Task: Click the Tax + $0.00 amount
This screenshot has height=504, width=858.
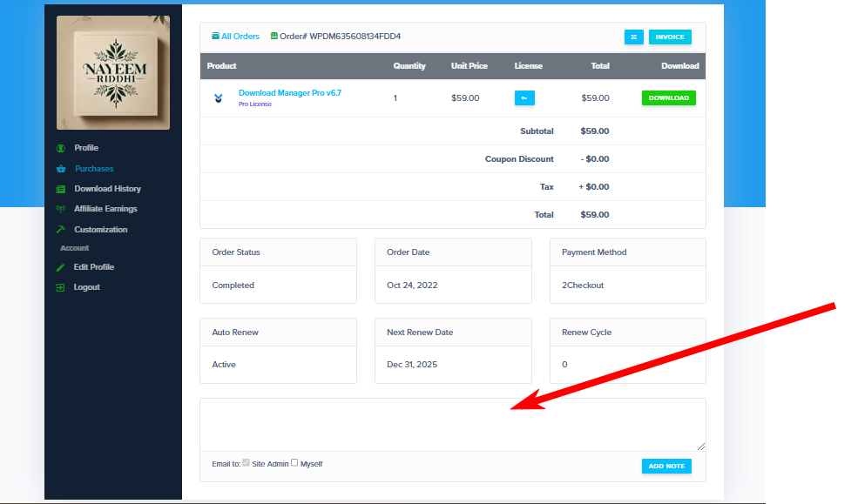Action: click(594, 187)
